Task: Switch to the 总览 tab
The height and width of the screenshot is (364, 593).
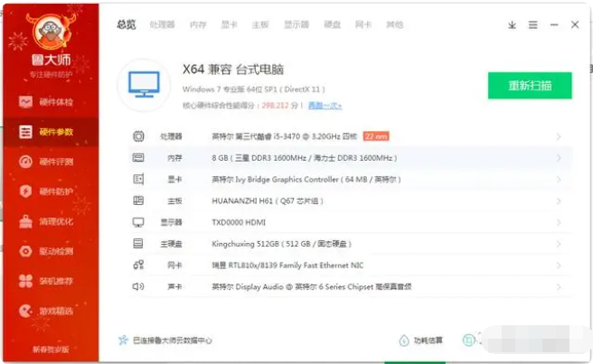Action: (127, 25)
